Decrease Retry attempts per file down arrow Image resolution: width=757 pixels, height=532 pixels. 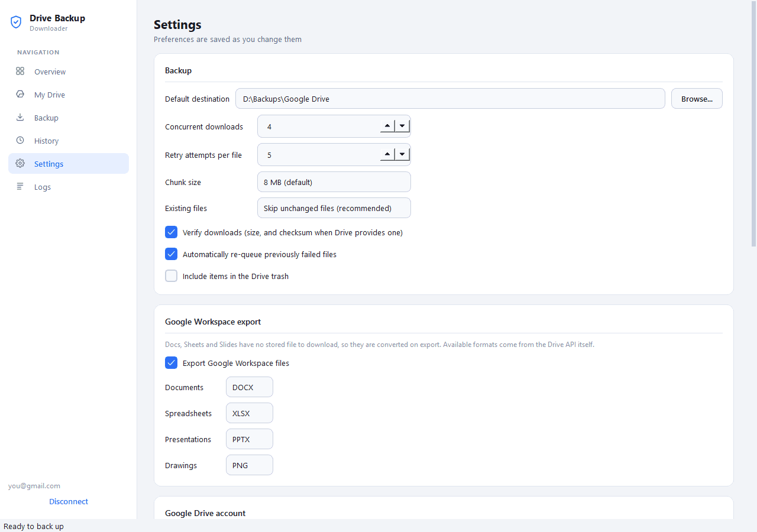point(402,154)
